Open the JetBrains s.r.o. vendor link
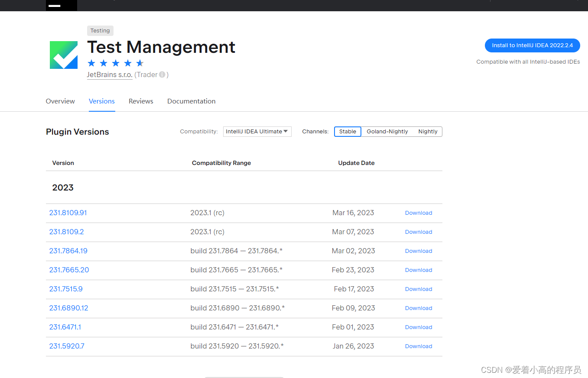The height and width of the screenshot is (378, 588). [110, 74]
